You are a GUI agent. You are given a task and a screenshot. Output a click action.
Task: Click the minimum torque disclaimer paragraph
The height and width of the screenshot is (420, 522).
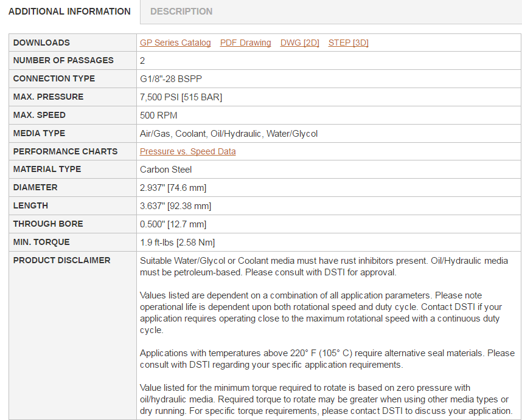[326, 399]
